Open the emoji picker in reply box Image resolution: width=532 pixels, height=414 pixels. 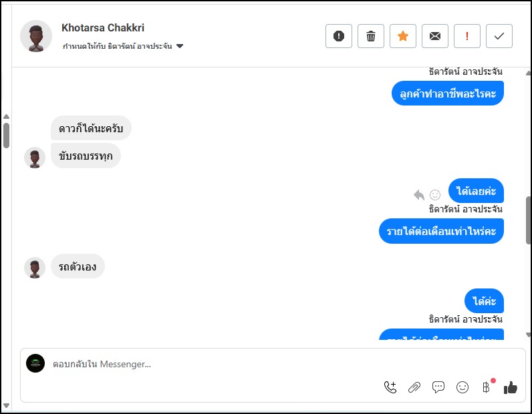tap(462, 387)
